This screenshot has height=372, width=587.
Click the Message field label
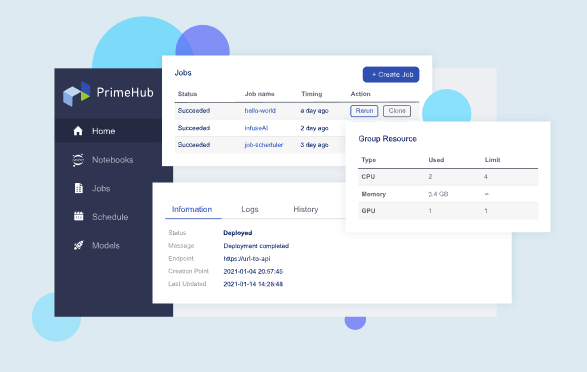coord(181,246)
